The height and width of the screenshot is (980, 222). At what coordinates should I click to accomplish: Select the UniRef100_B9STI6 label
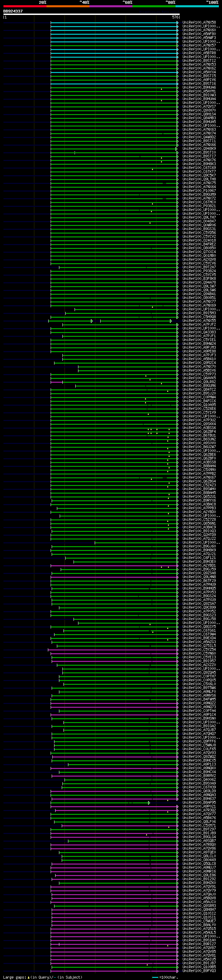[x=199, y=83]
